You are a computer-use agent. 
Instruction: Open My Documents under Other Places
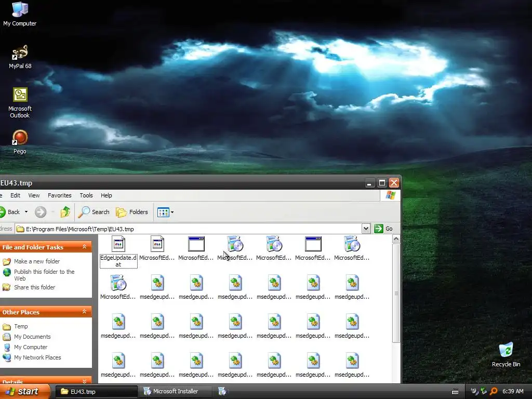tap(32, 337)
